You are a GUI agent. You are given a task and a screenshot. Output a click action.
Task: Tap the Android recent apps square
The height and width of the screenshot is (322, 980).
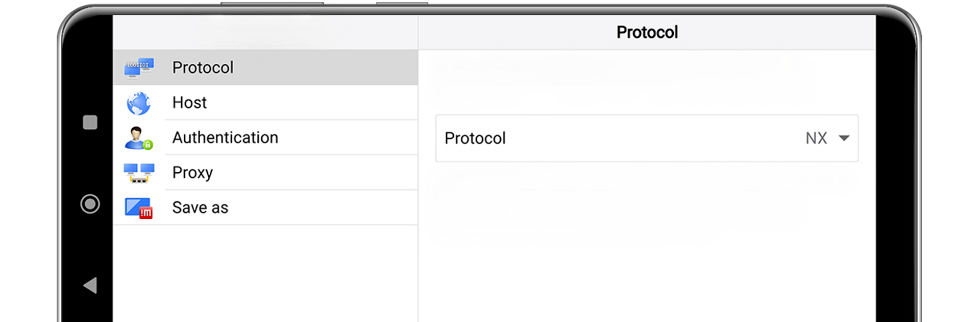(x=90, y=123)
